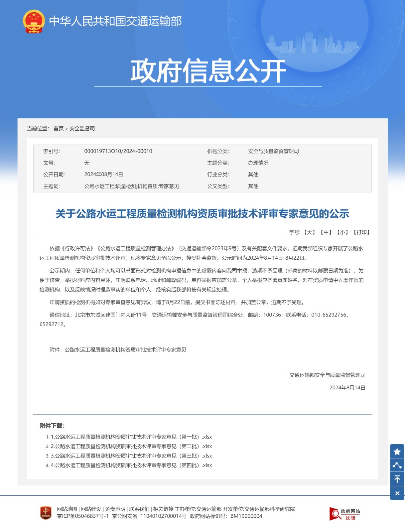Screen dimensions: 405x532
Task: Click the back-to-top arrow icon
Action: (x=397, y=479)
